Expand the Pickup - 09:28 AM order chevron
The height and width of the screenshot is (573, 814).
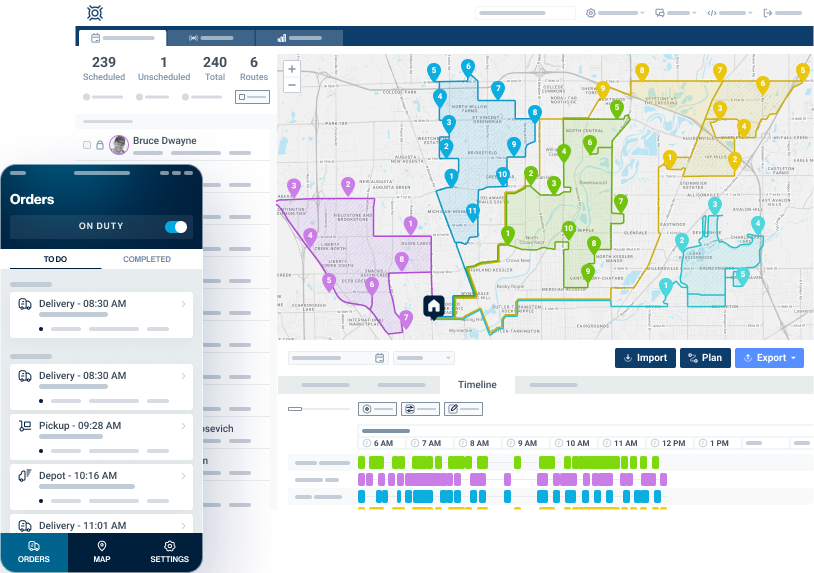183,426
